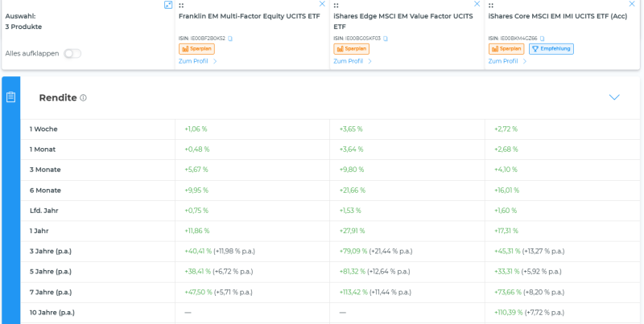Click the 10 Jahre (p.a.) row label
644x324 pixels.
point(52,313)
